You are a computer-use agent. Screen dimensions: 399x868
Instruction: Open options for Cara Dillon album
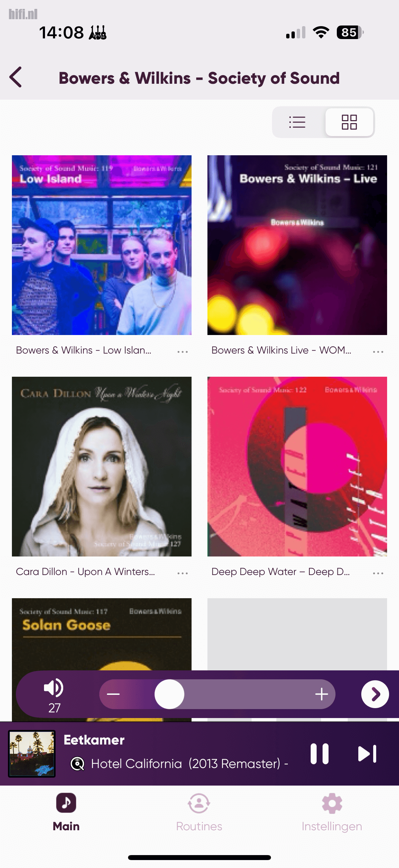[183, 573]
